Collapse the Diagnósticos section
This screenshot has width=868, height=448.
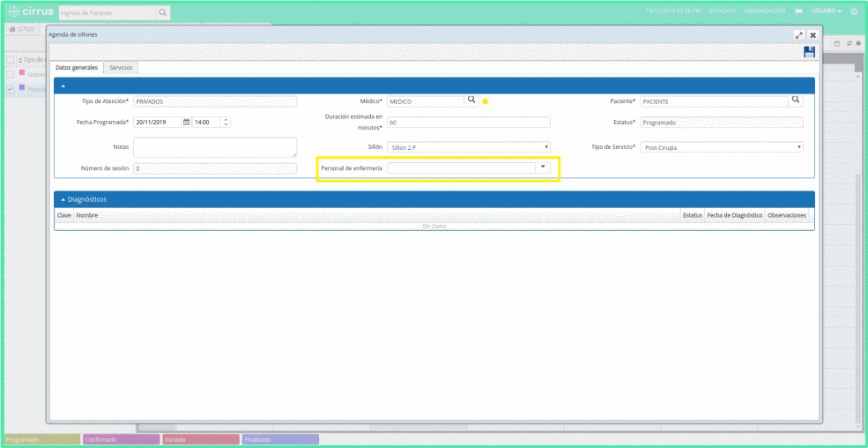63,199
